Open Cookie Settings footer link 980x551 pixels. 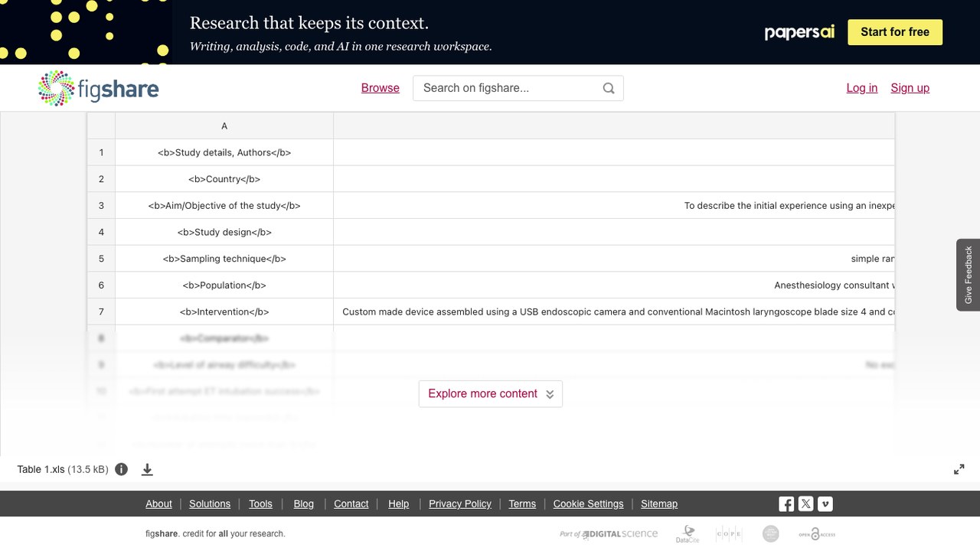[x=588, y=504]
